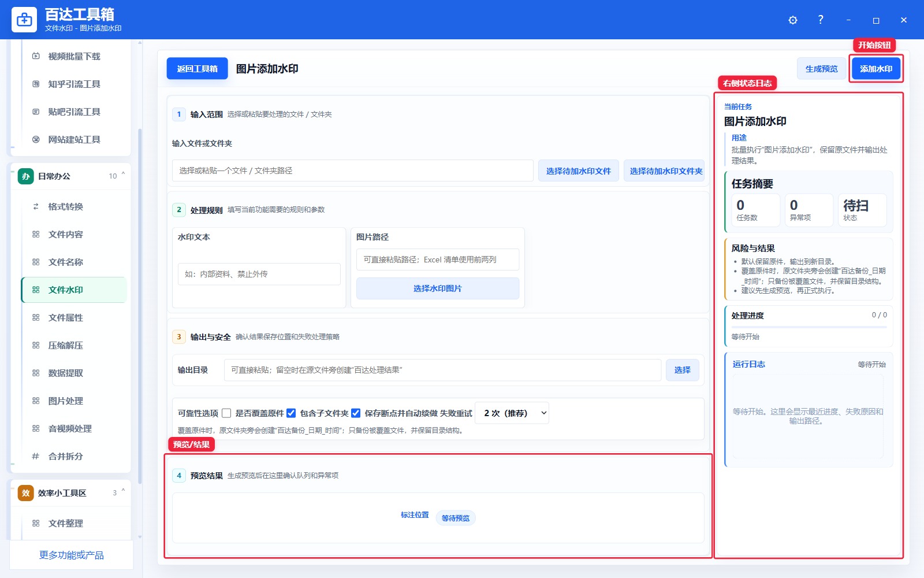Click the 标注位置 link

point(415,515)
